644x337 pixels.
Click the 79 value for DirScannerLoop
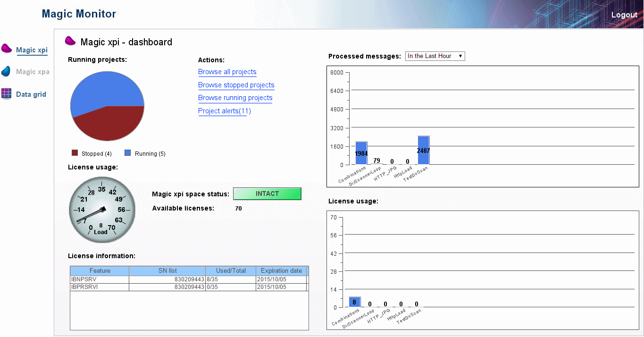[x=376, y=161]
